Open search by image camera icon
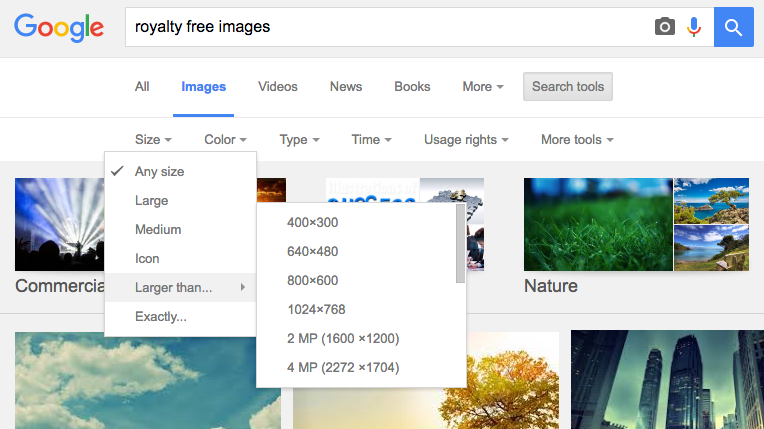This screenshot has width=764, height=429. 665,27
